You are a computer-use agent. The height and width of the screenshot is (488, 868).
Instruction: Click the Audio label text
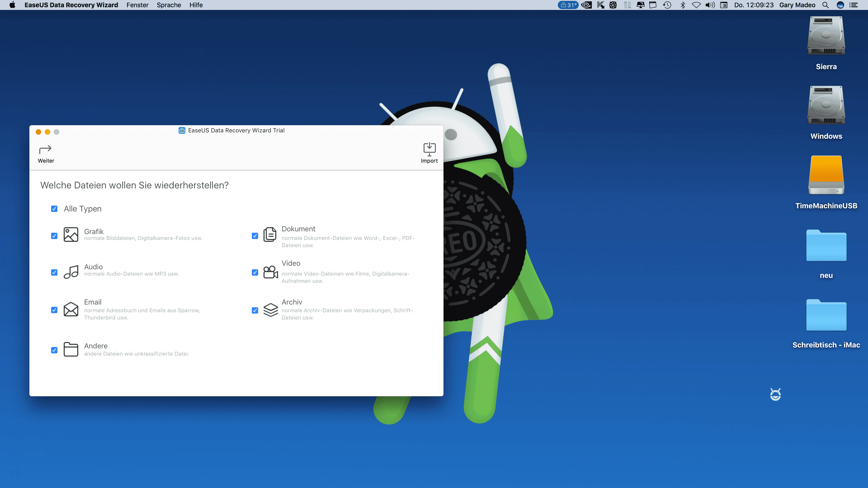point(93,267)
